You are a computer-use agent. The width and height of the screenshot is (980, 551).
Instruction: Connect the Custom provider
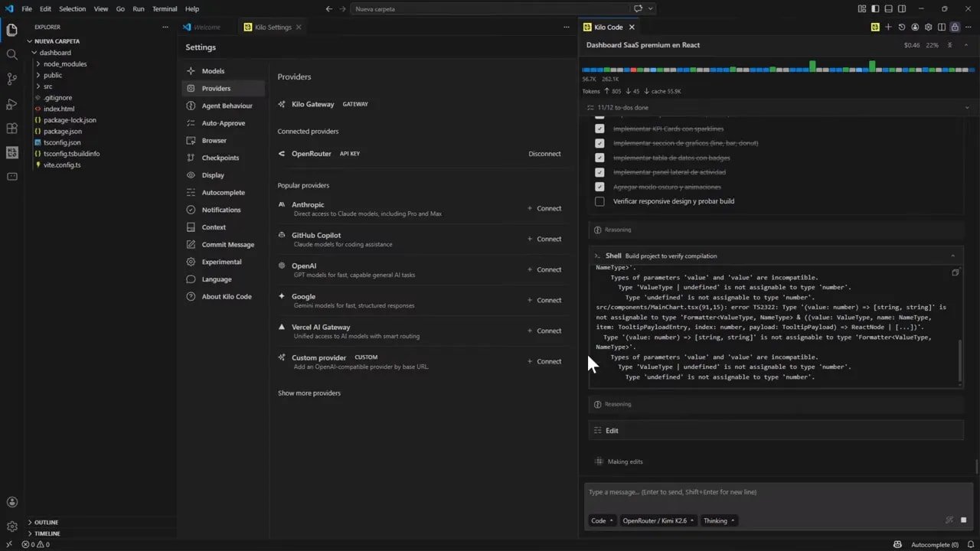pos(544,361)
